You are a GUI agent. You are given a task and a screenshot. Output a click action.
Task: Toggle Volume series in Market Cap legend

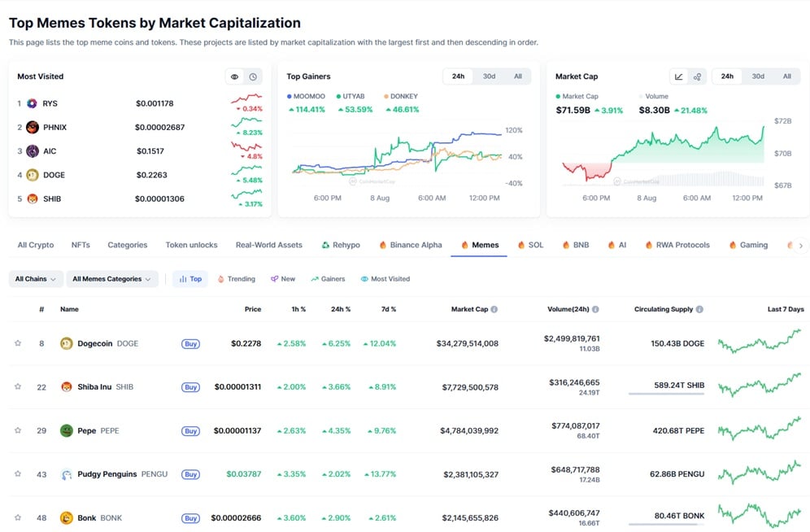tap(654, 97)
